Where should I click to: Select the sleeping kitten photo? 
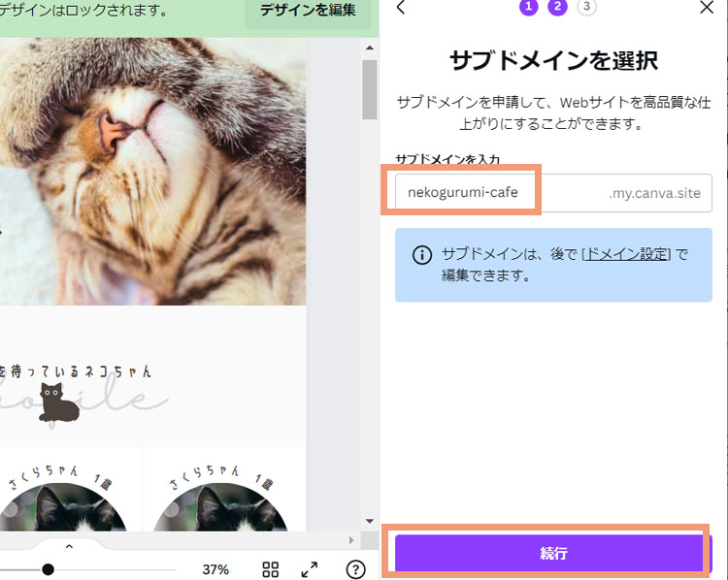152,172
